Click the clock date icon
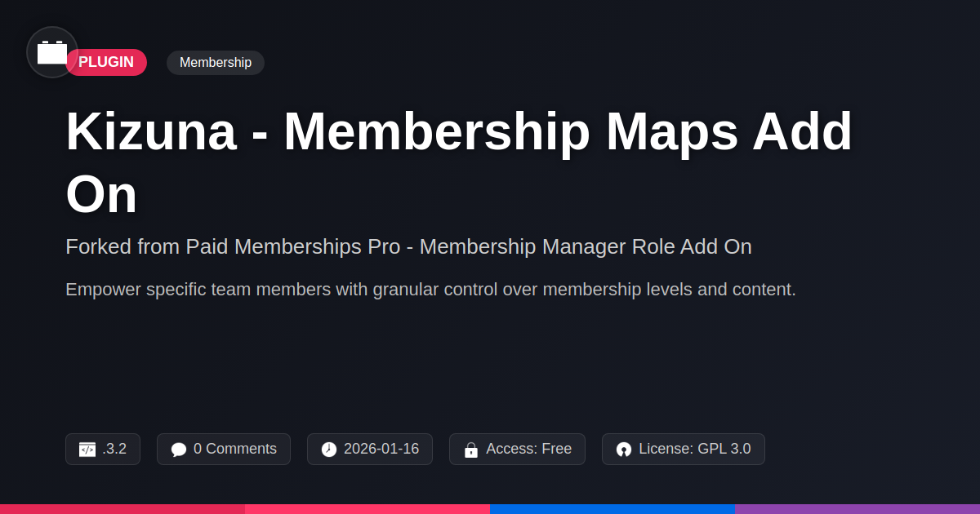 click(329, 450)
